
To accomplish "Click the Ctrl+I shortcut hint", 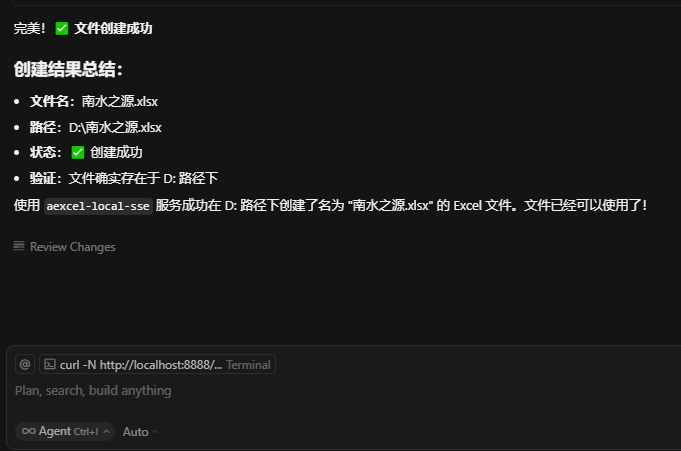I will pyautogui.click(x=86, y=432).
